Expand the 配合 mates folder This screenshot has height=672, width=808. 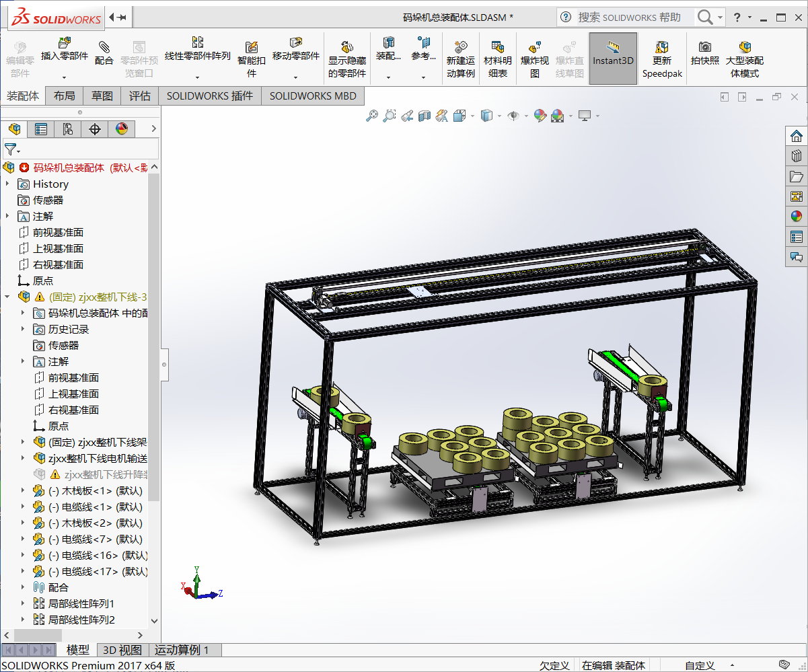(24, 587)
